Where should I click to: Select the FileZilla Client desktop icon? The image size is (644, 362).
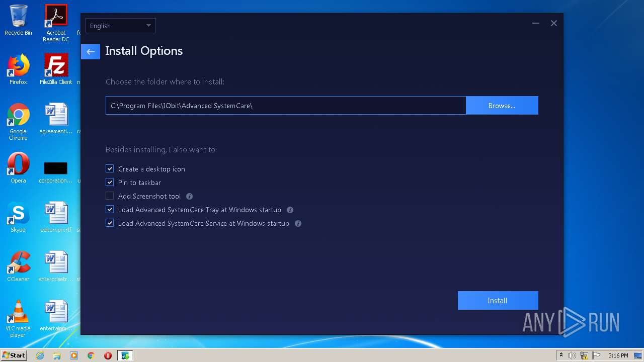coord(56,70)
